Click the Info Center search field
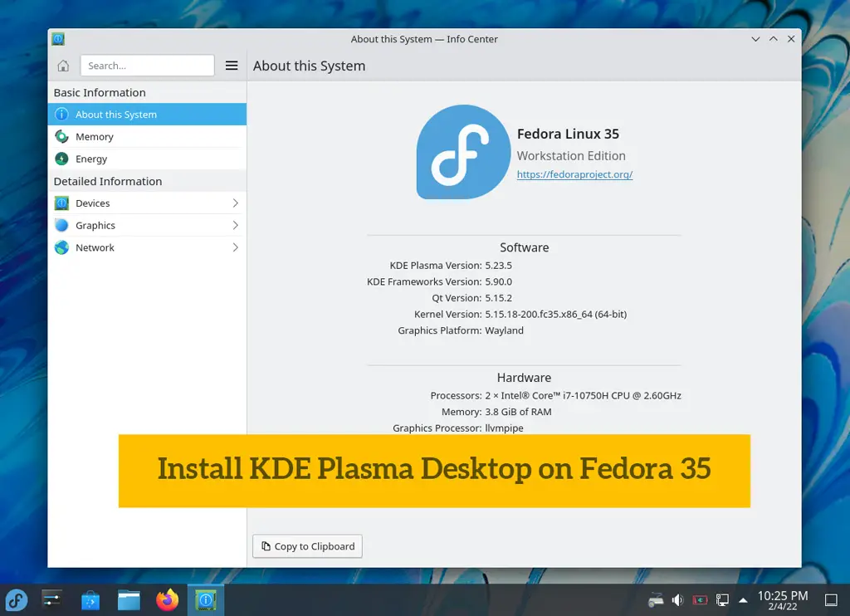The height and width of the screenshot is (616, 850). click(148, 66)
